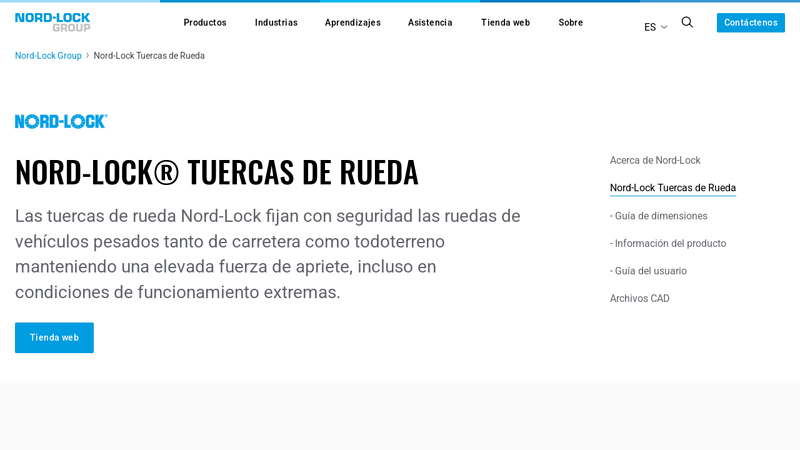Open the Productos menu
800x450 pixels.
[x=205, y=22]
